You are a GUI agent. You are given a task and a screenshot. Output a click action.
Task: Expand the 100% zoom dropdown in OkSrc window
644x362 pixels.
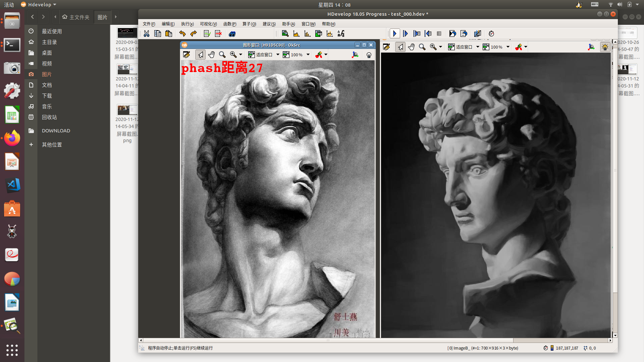pyautogui.click(x=308, y=55)
